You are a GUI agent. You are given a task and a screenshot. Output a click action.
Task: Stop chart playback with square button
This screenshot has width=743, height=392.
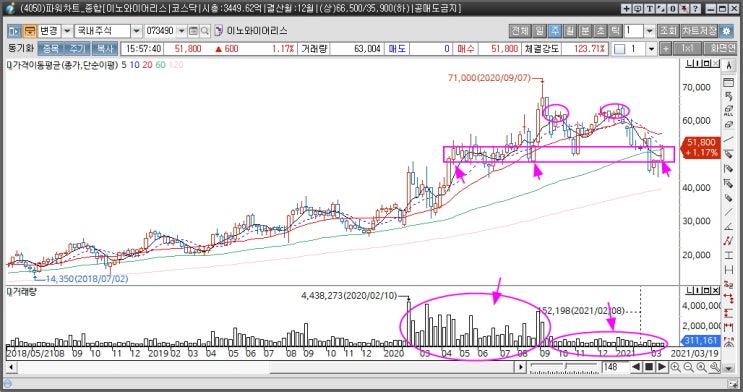[649, 367]
